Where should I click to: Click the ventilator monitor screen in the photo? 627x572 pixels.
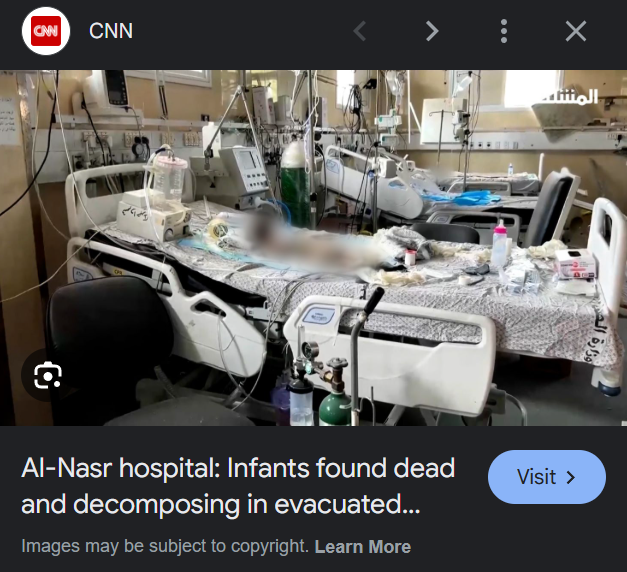[x=243, y=161]
